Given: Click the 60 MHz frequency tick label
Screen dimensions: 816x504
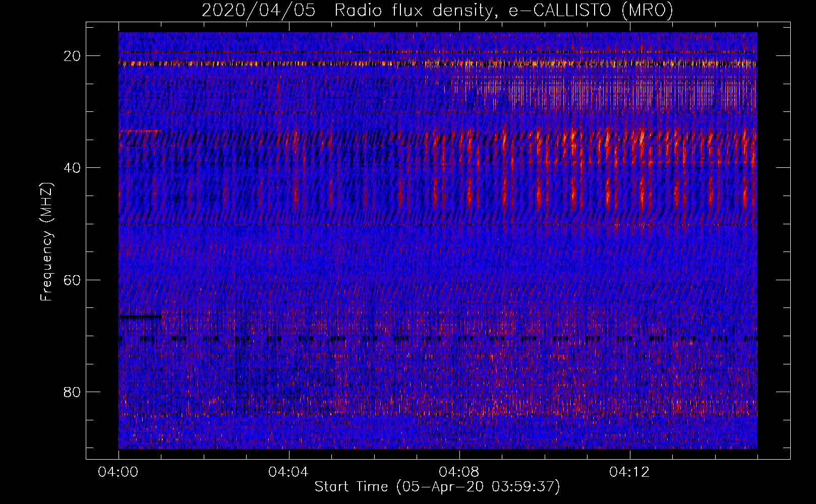Looking at the screenshot, I should (73, 280).
